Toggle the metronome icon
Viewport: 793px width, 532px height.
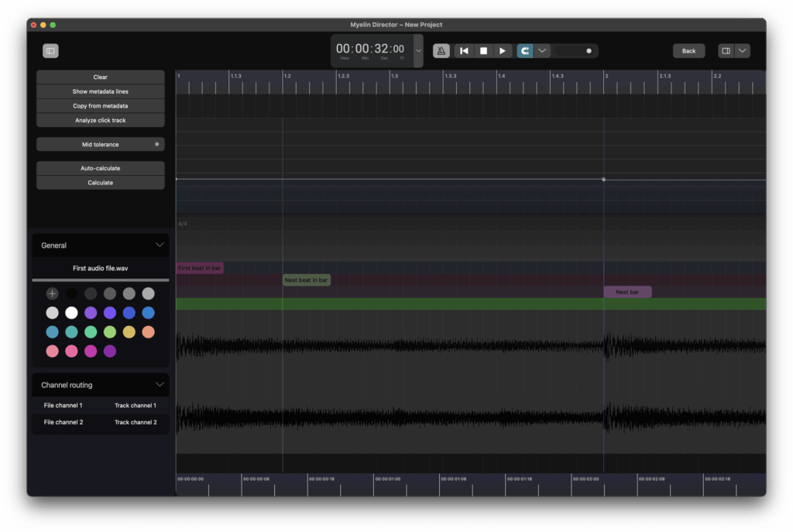(441, 51)
